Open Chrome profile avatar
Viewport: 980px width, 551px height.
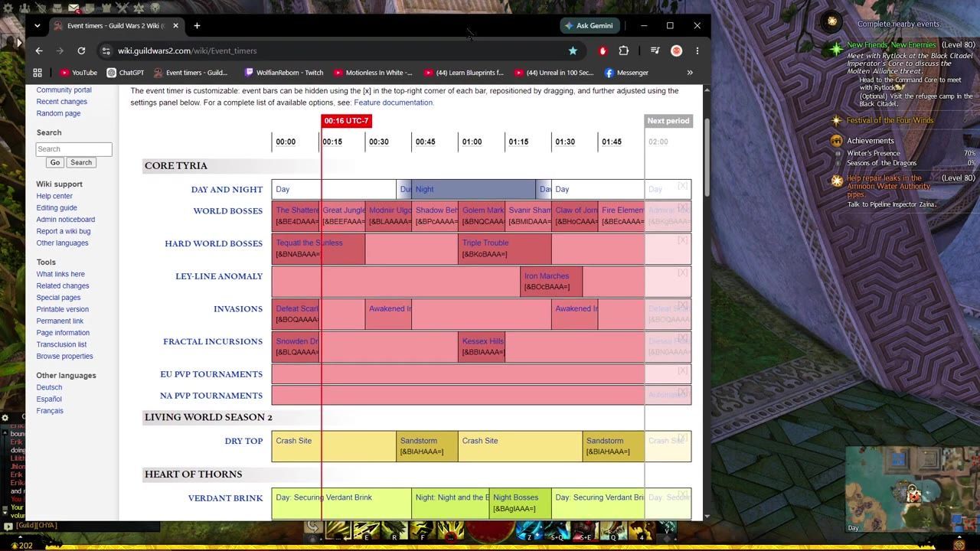pyautogui.click(x=676, y=51)
